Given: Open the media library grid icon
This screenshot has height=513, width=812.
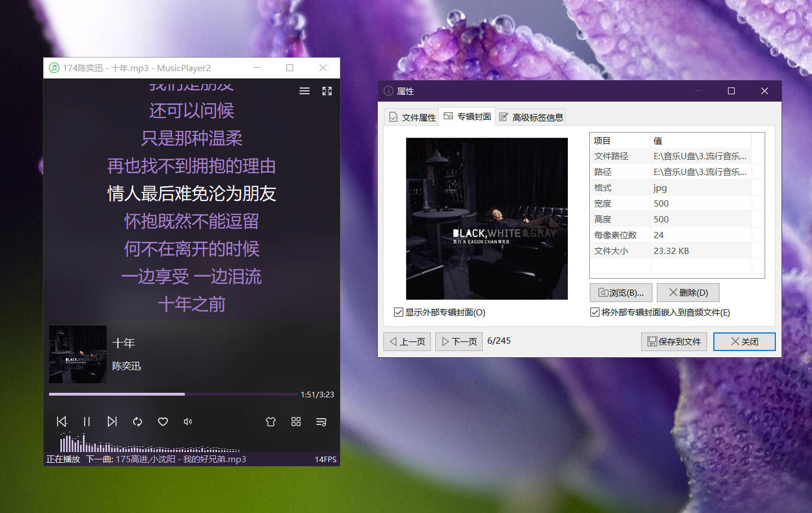Looking at the screenshot, I should click(x=296, y=422).
